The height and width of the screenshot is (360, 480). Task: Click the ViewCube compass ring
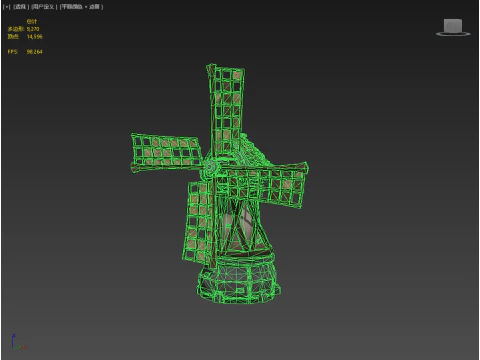coord(453,34)
